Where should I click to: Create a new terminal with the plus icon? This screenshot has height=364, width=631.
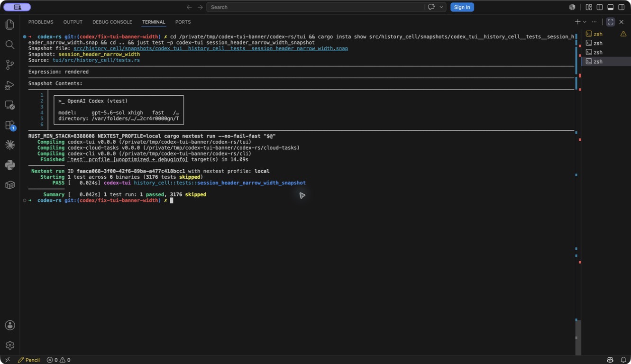tap(577, 22)
